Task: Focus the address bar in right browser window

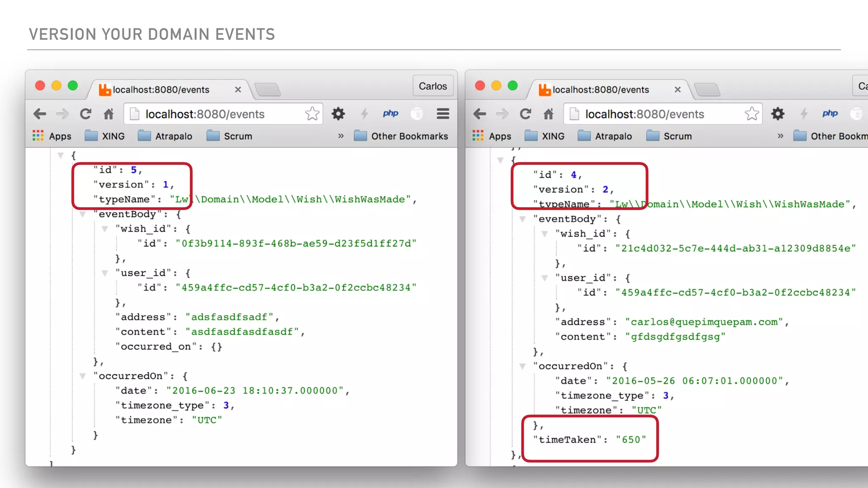Action: pyautogui.click(x=663, y=114)
